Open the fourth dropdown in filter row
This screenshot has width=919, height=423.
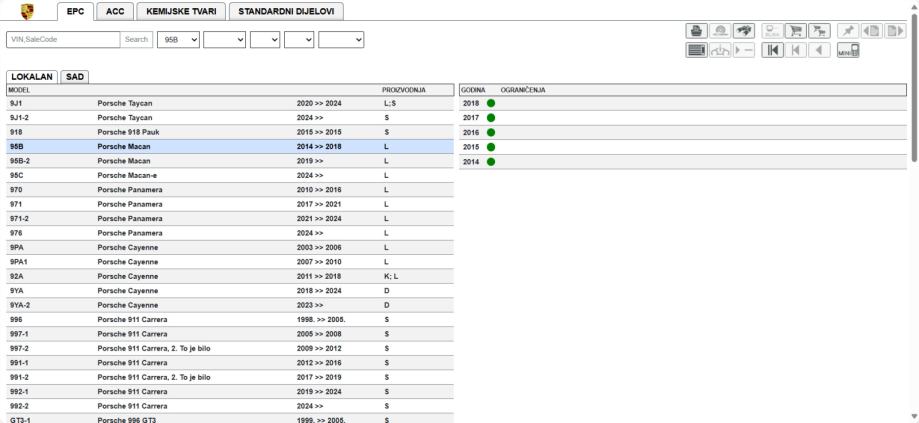pyautogui.click(x=299, y=39)
